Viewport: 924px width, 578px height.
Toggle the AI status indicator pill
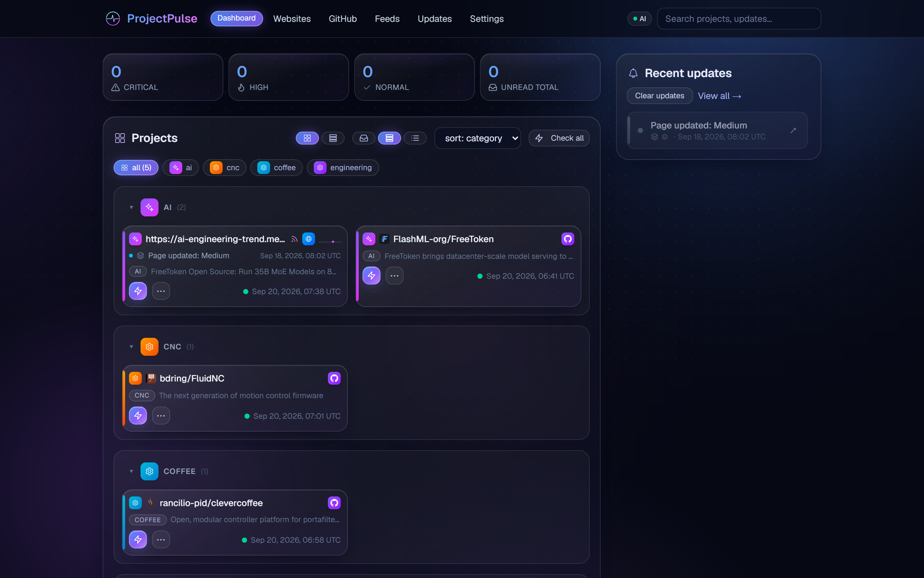click(x=639, y=19)
